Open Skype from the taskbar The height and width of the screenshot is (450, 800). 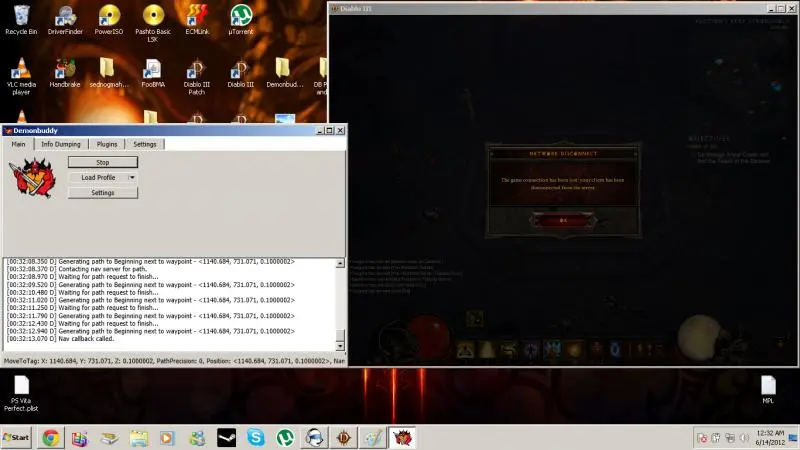pyautogui.click(x=256, y=438)
